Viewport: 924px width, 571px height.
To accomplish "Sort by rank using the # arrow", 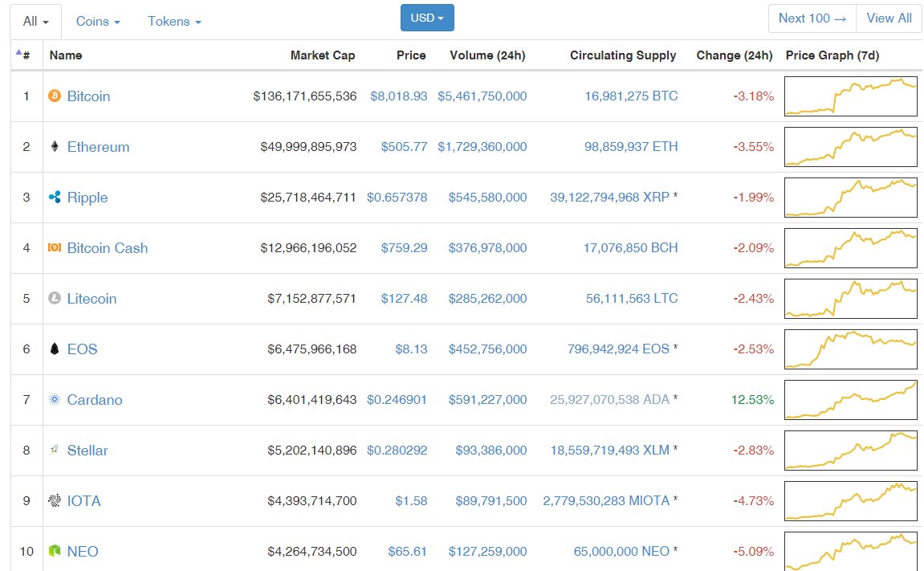I will (x=23, y=55).
